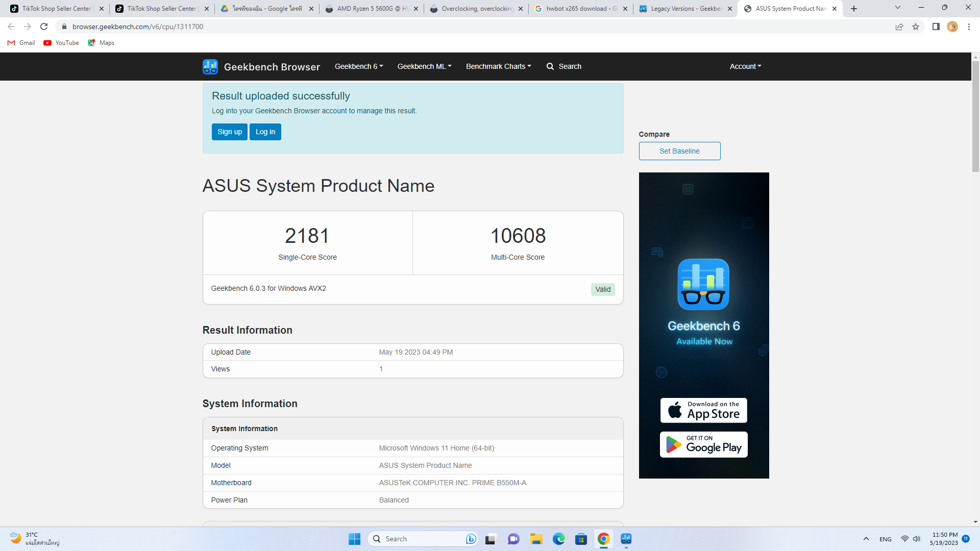Screen dimensions: 980x551
Task: Click the browser address bar URL
Action: point(138,27)
